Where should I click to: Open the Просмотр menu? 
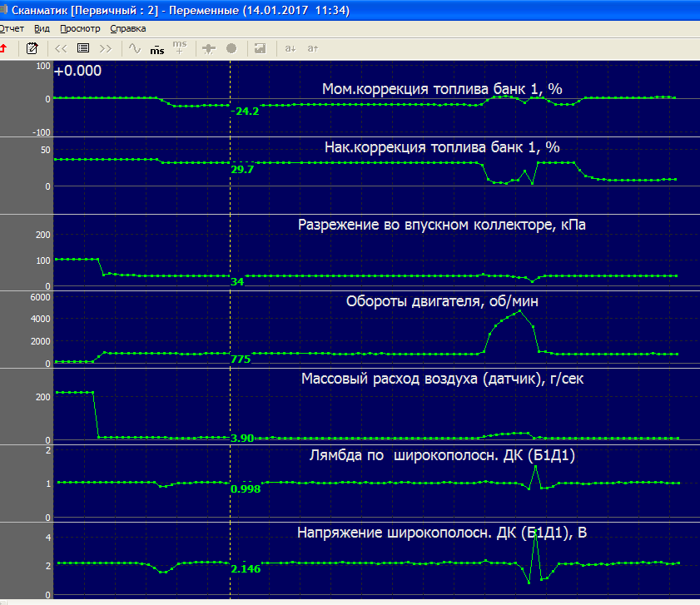pyautogui.click(x=81, y=27)
